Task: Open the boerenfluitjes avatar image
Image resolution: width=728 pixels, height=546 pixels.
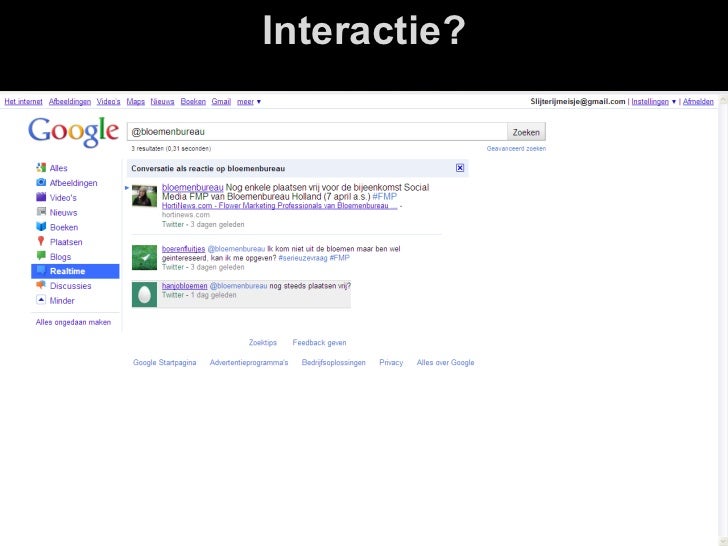Action: (x=144, y=258)
